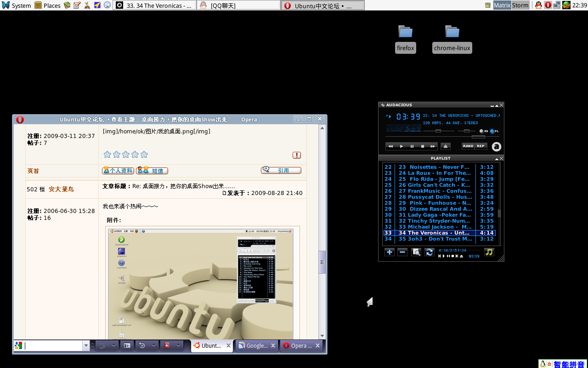The image size is (588, 368).
Task: Toggle the PL playlist window button
Action: 494,131
